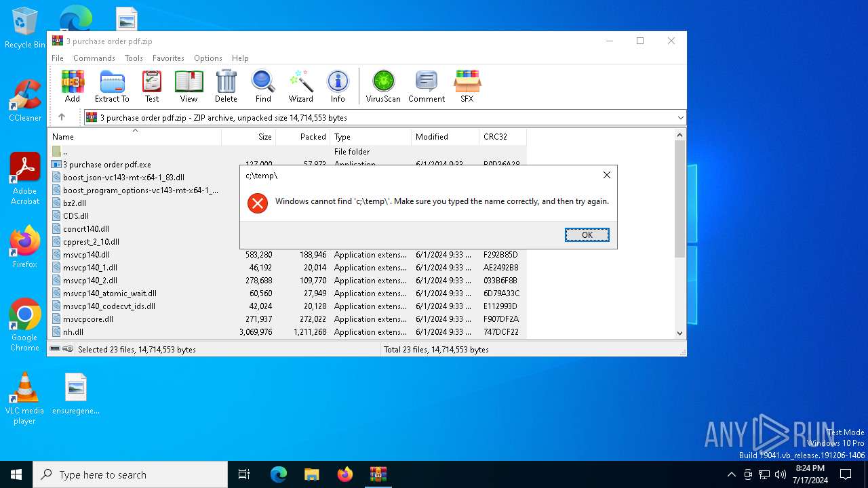Select 3 purchase order pdf.exe file

click(107, 165)
